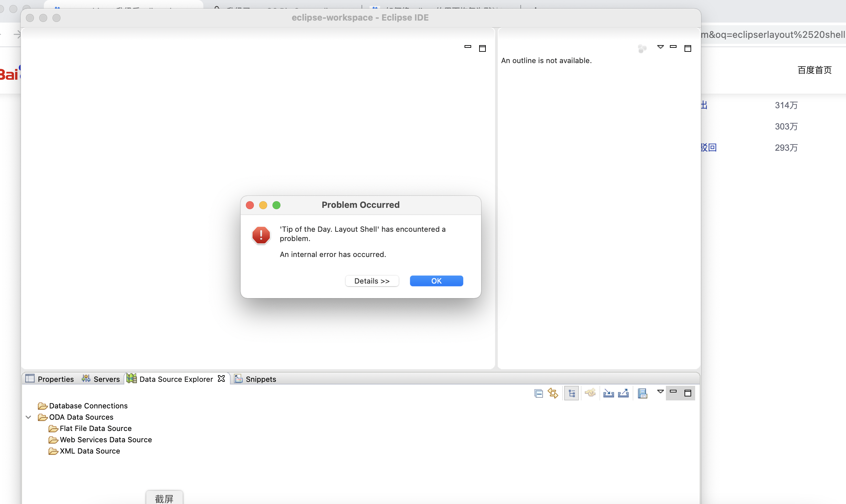Switch to the Properties tab
The image size is (846, 504).
pyautogui.click(x=50, y=379)
